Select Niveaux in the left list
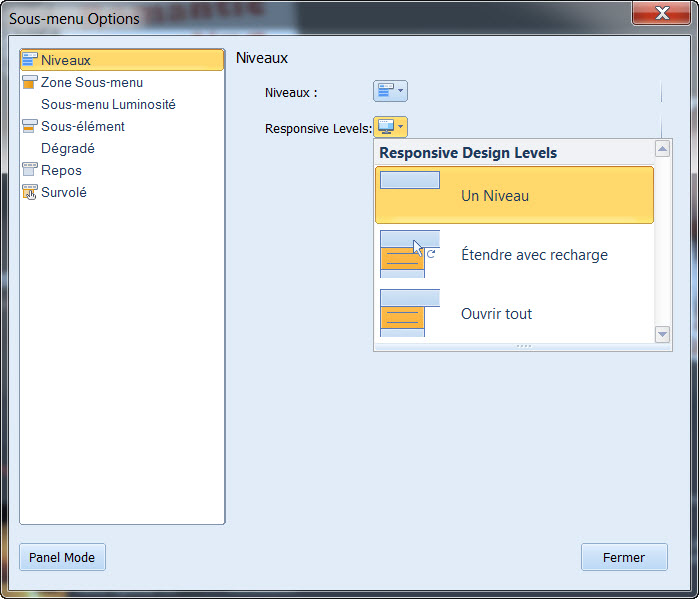This screenshot has width=699, height=599. (x=122, y=60)
